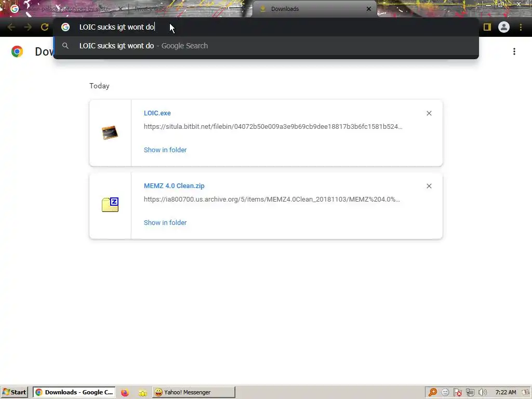The height and width of the screenshot is (399, 532).
Task: Open the MEMZ 4.0 Clean.zip link
Action: (174, 186)
